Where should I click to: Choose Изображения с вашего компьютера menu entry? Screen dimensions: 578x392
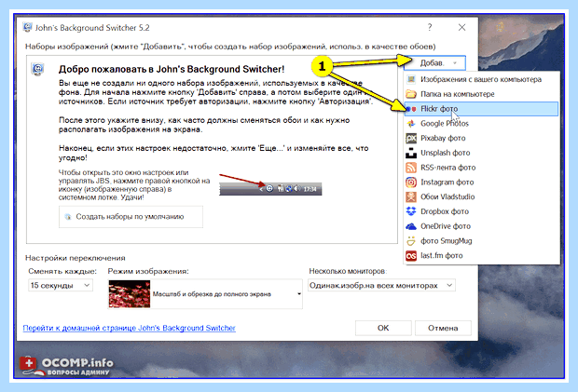pos(481,79)
